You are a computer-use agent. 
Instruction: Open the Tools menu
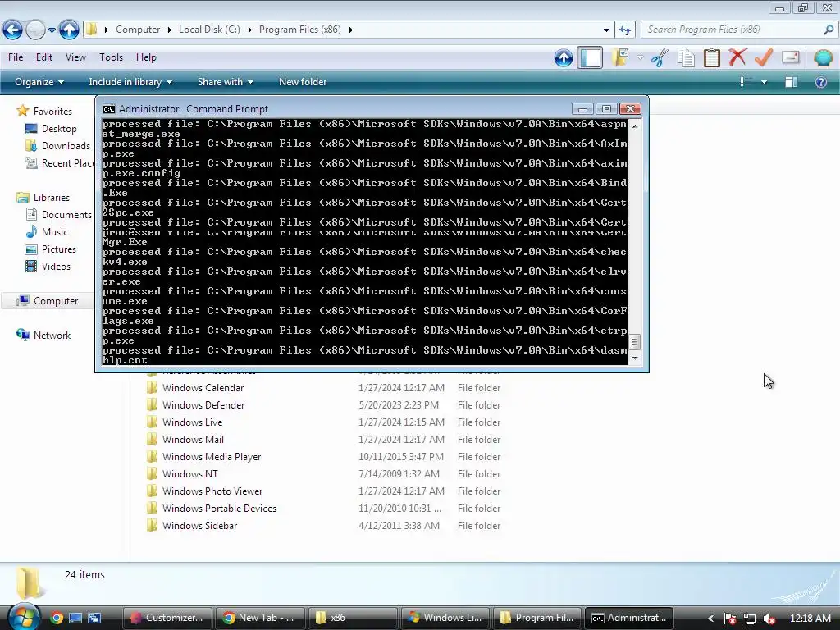[x=111, y=57]
